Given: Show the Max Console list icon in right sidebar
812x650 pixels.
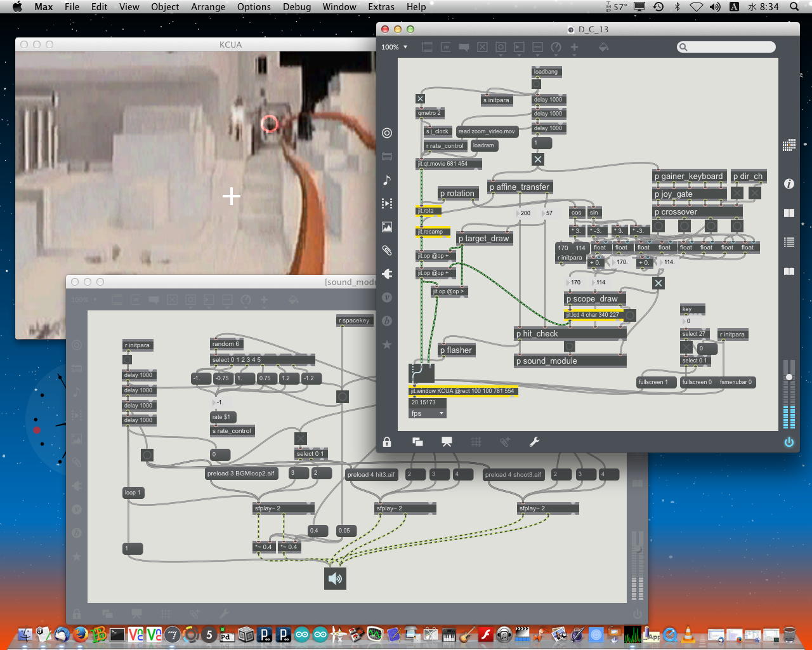Looking at the screenshot, I should coord(789,242).
